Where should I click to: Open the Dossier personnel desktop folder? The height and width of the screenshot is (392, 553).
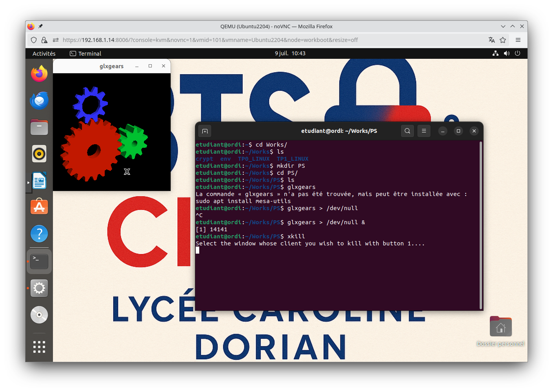coord(500,327)
